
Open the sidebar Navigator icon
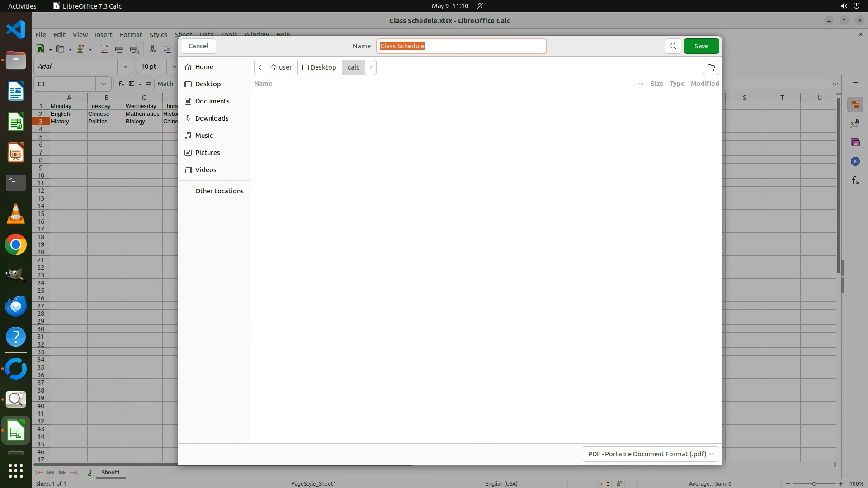point(855,161)
